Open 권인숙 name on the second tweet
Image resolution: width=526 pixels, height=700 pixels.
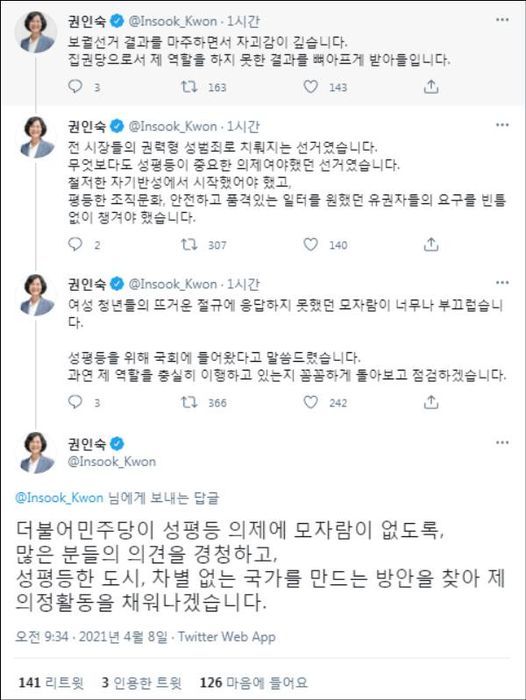(87, 126)
